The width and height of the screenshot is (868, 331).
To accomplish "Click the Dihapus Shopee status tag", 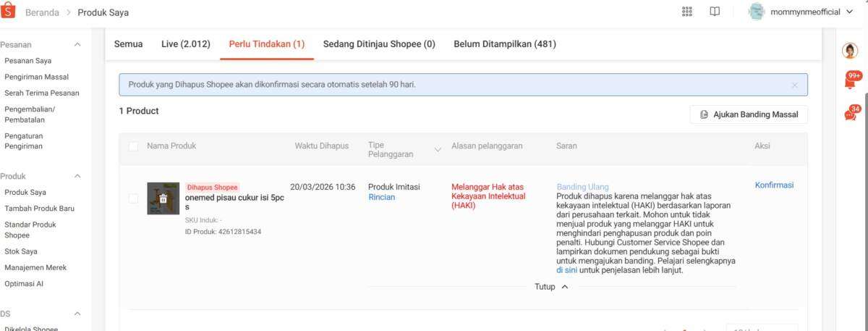I will [x=212, y=187].
